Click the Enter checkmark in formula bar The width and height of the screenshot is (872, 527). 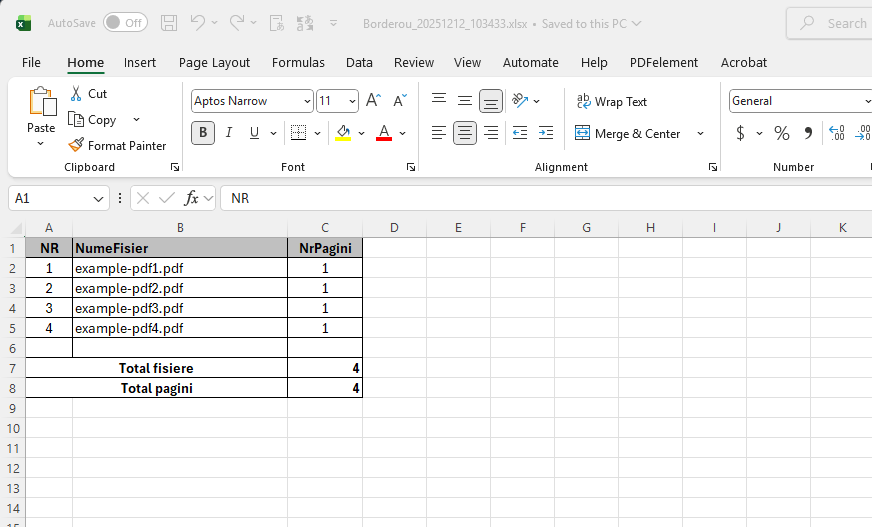[x=166, y=198]
